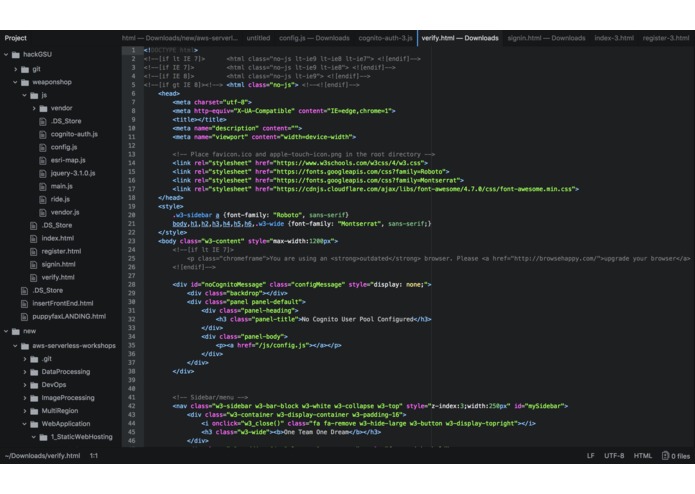Expand the vendor folder
This screenshot has height=494, width=695.
pyautogui.click(x=34, y=108)
